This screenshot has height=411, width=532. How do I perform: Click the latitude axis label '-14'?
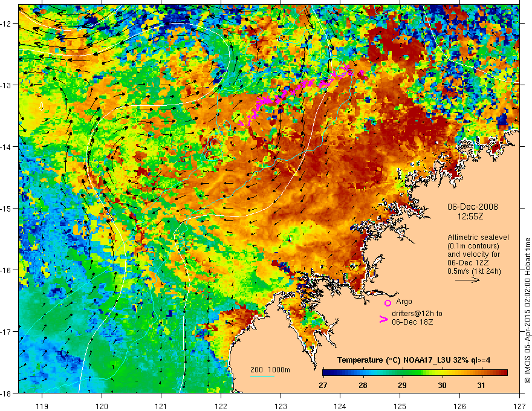pyautogui.click(x=6, y=147)
